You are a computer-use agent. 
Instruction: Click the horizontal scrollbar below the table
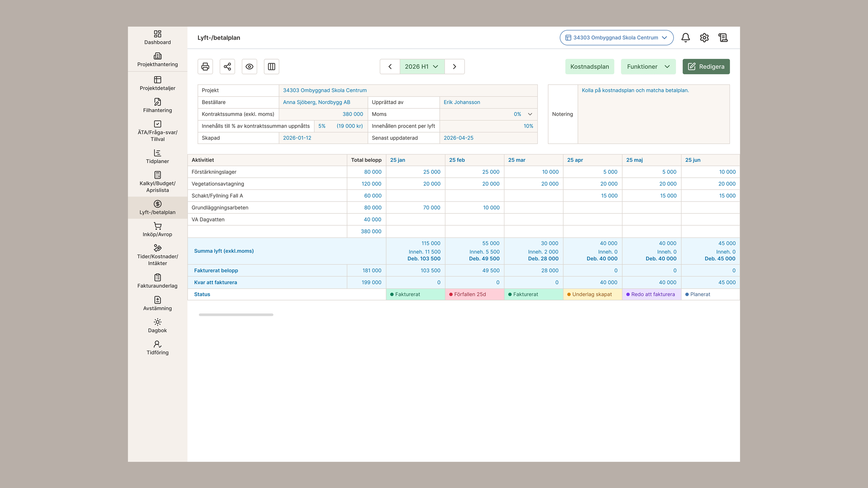236,315
